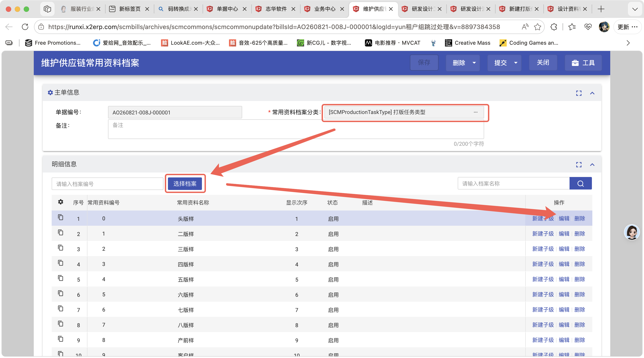
Task: Collapse the 主单信息 section
Action: click(x=592, y=93)
